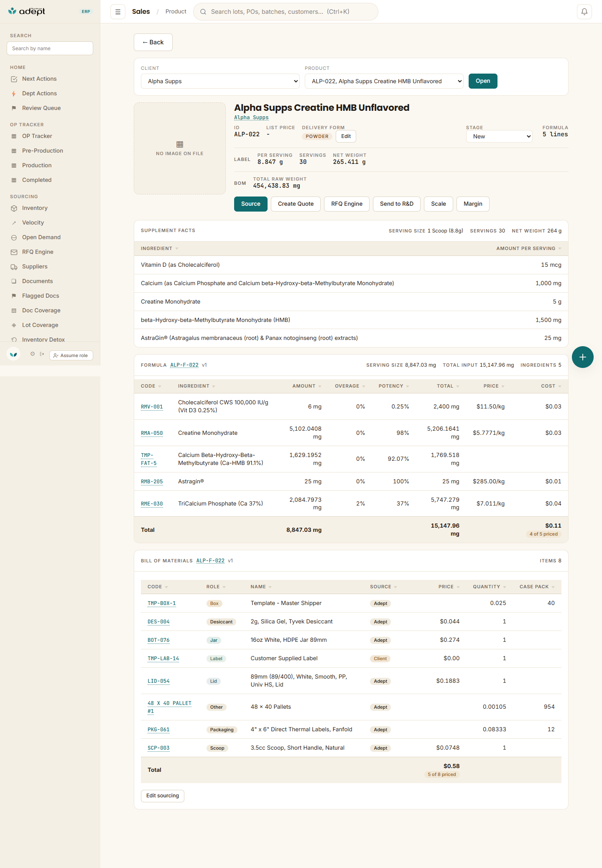Open the Product dropdown showing ALP-022
This screenshot has width=602, height=868.
[x=384, y=81]
